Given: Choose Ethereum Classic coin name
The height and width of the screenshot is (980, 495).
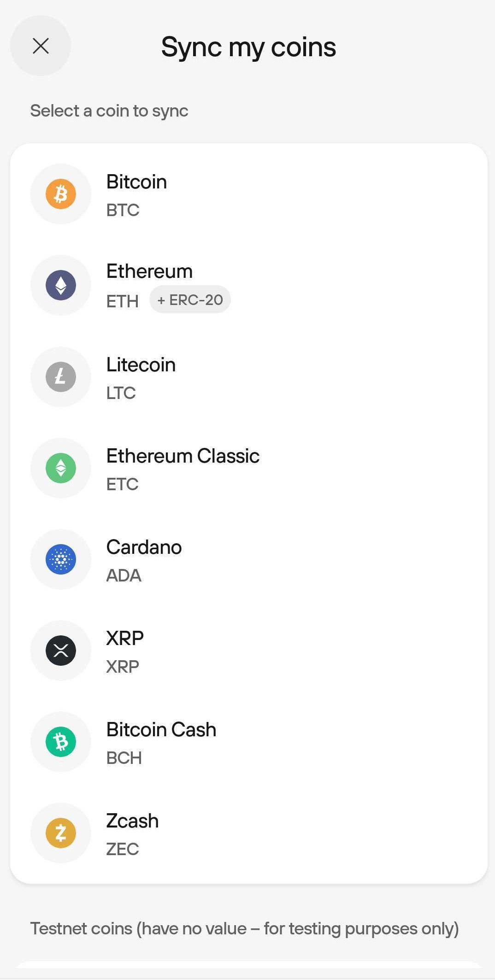Looking at the screenshot, I should coord(183,456).
